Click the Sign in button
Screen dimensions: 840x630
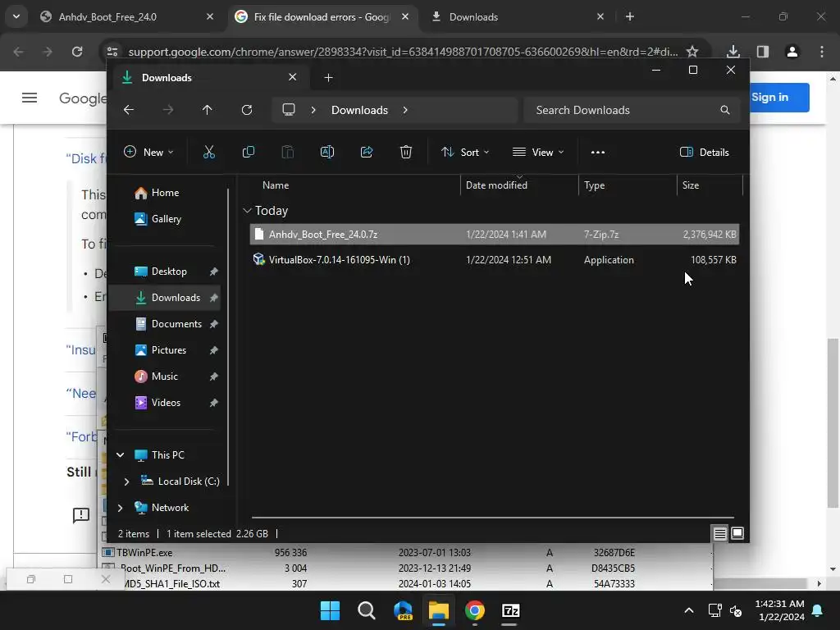click(x=769, y=98)
